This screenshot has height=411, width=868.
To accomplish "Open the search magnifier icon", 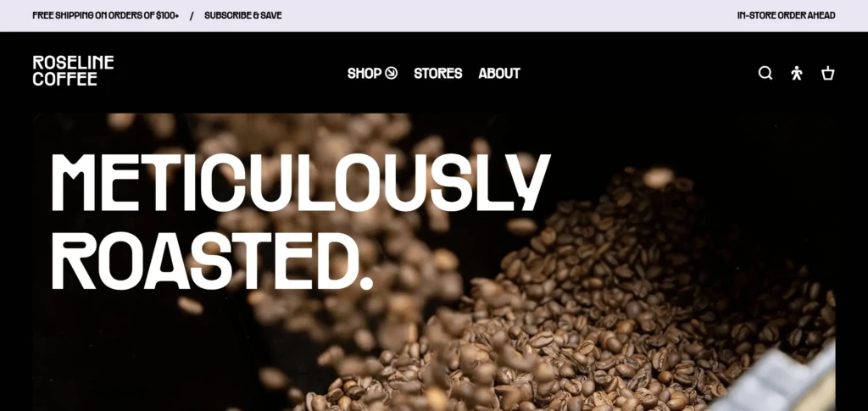I will (x=765, y=73).
